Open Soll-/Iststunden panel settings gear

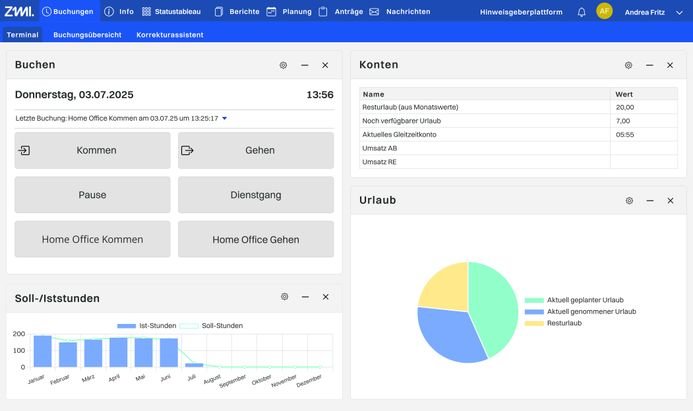285,297
